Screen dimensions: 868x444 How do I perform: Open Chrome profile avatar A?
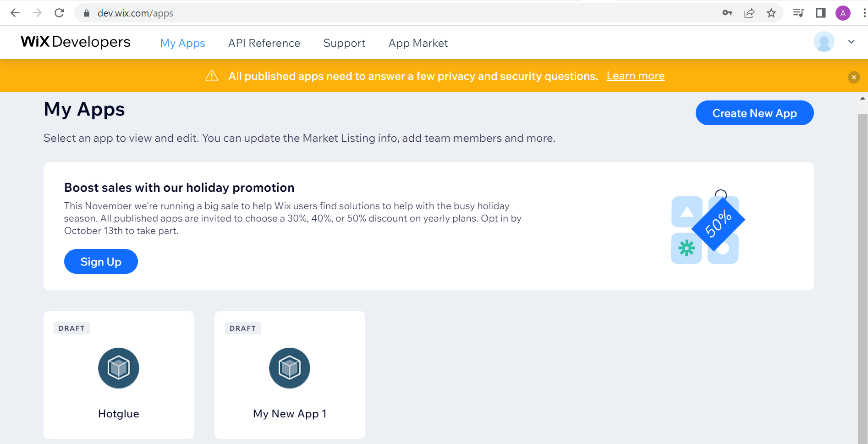843,13
